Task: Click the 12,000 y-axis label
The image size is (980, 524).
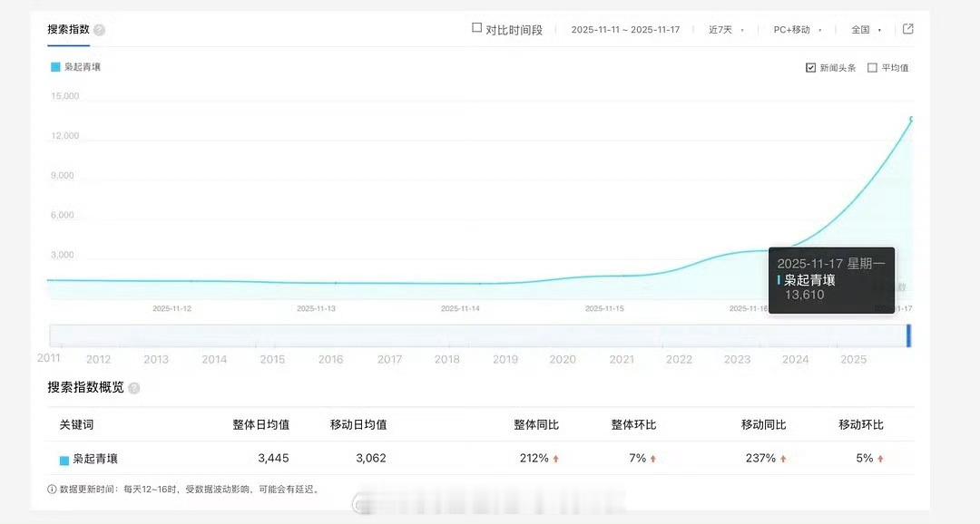Action: point(65,135)
